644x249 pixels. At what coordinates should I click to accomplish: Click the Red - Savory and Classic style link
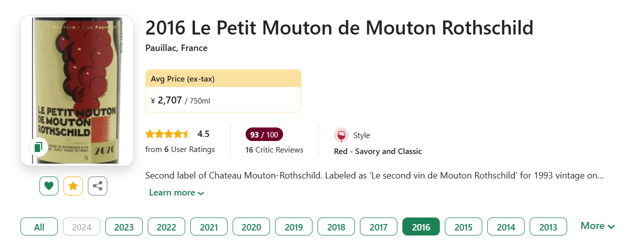[378, 151]
